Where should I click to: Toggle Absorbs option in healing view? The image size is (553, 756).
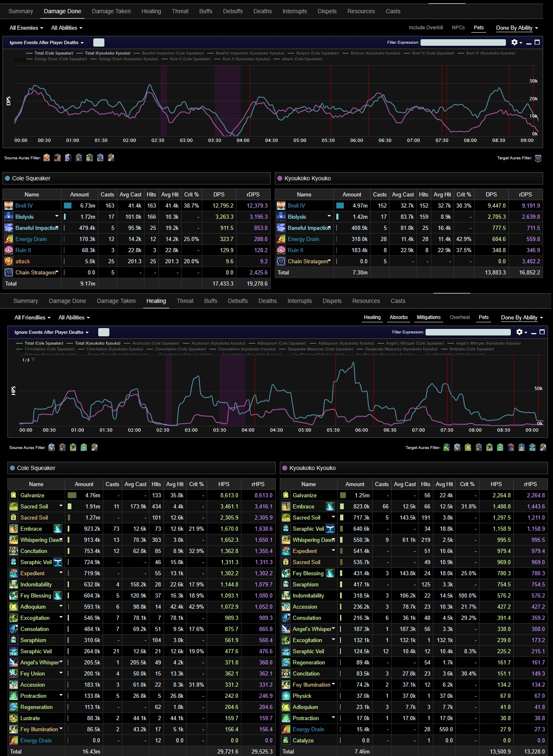399,317
